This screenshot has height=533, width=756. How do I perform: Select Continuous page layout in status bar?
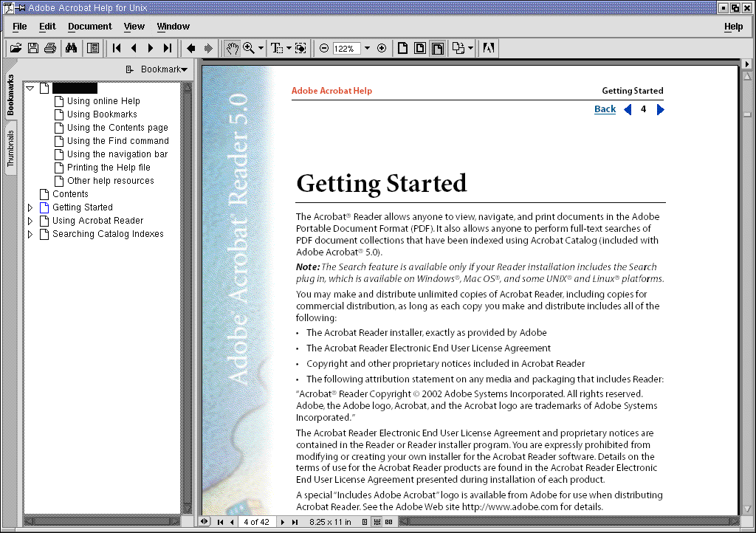click(x=377, y=522)
